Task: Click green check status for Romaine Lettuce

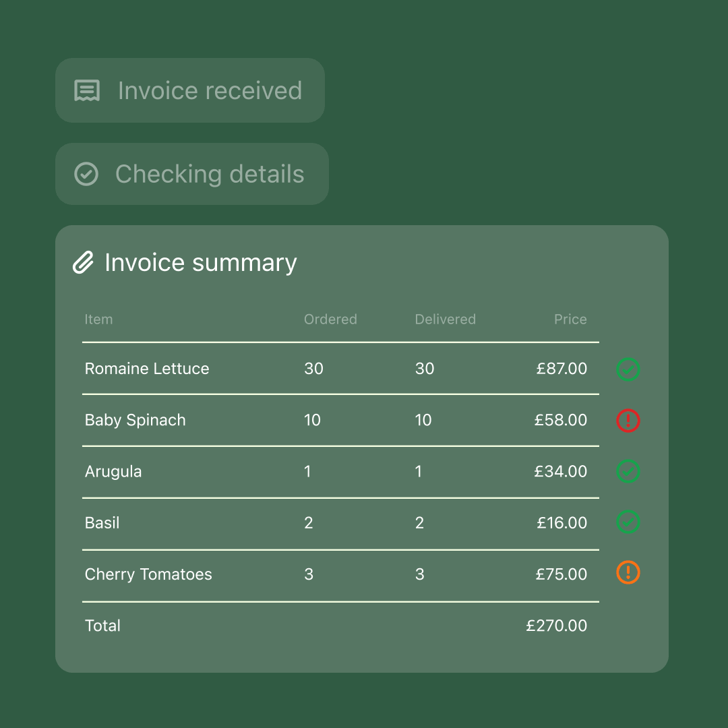Action: (x=628, y=369)
